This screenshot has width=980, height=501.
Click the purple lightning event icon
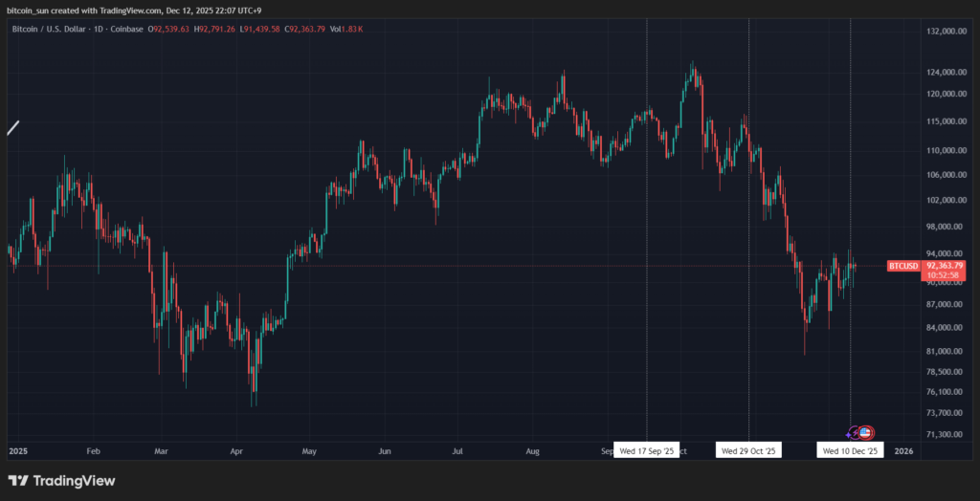(854, 433)
